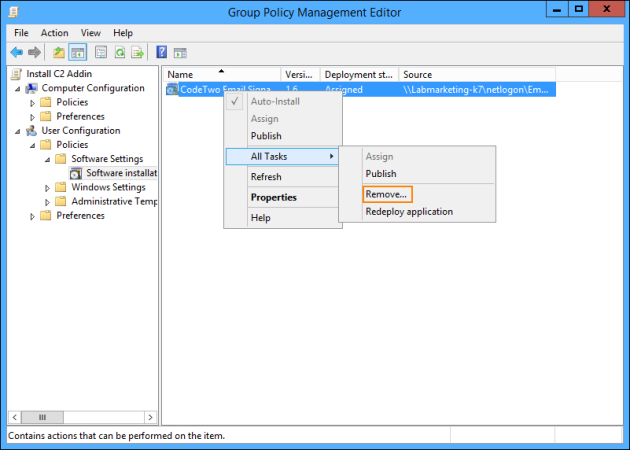Expand Preferences under User Configuration
Image resolution: width=630 pixels, height=450 pixels.
(x=33, y=217)
